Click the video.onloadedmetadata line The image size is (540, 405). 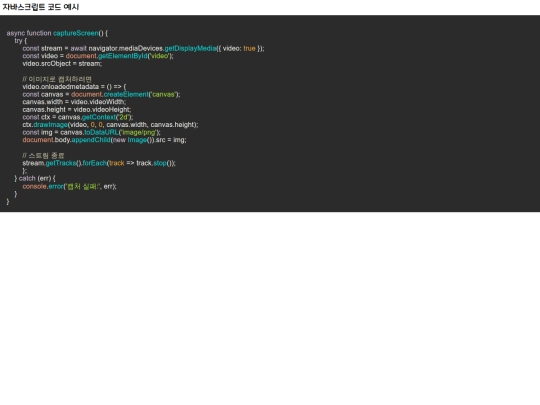74,86
